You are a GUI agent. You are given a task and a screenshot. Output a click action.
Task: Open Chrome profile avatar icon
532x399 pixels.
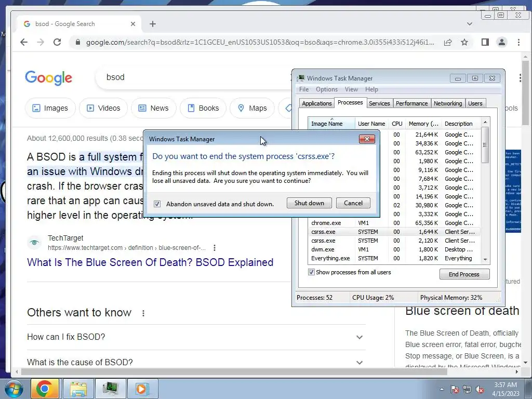click(x=502, y=42)
